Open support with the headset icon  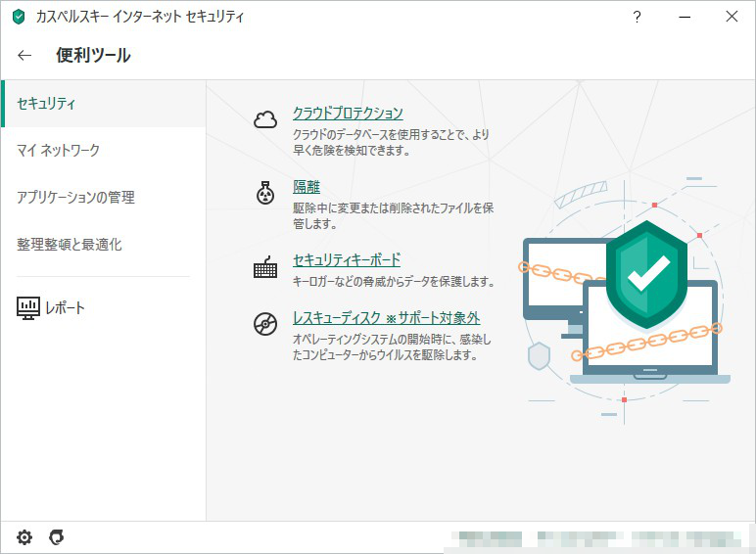point(57,537)
